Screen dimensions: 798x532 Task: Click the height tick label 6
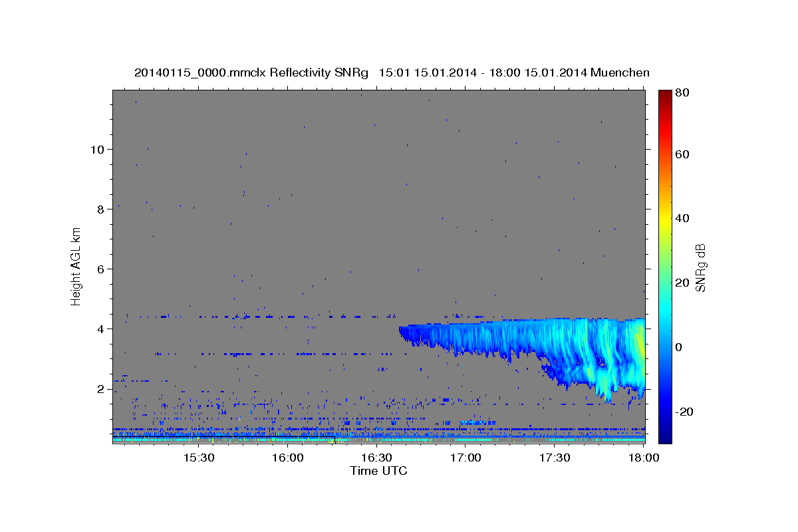pyautogui.click(x=100, y=269)
